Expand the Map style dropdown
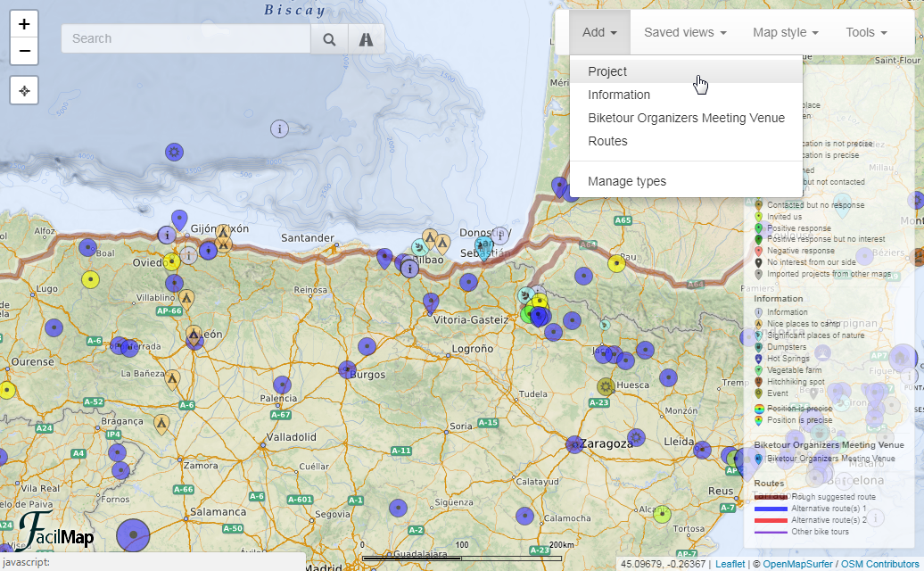 pos(785,32)
